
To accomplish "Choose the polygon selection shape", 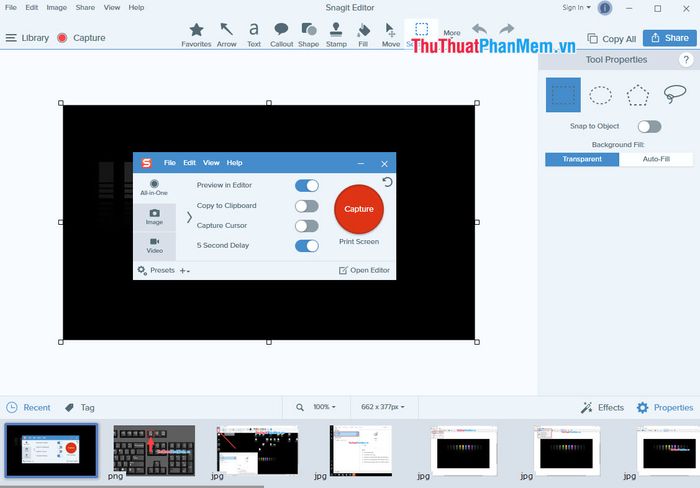I will click(x=638, y=95).
